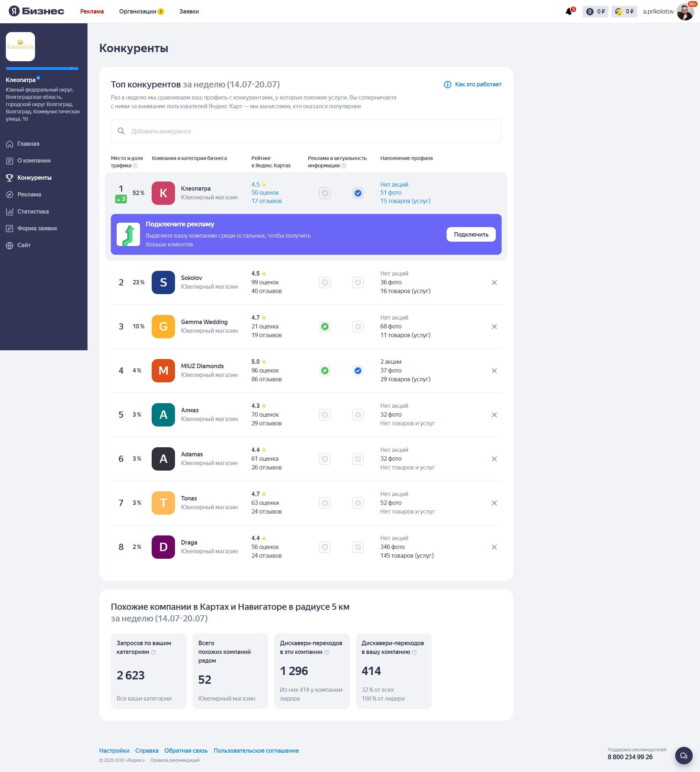
Task: Open Настройки footer link
Action: coord(114,750)
